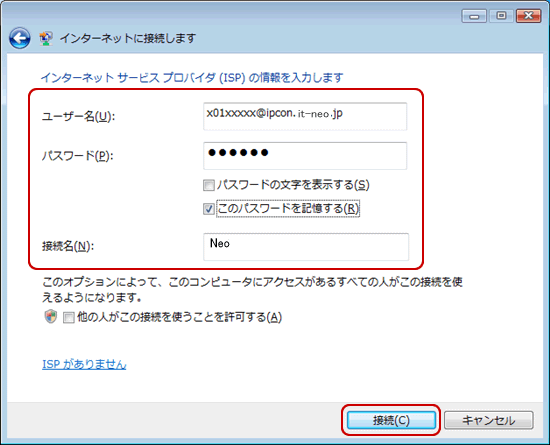Minimize the connection wizard window
550x445 pixels.
pos(474,16)
